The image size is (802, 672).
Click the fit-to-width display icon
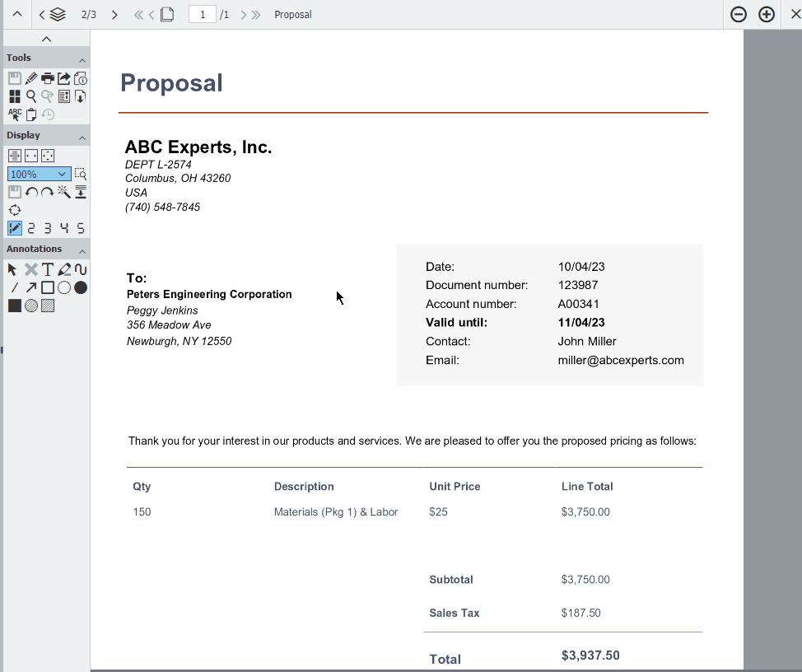(31, 156)
